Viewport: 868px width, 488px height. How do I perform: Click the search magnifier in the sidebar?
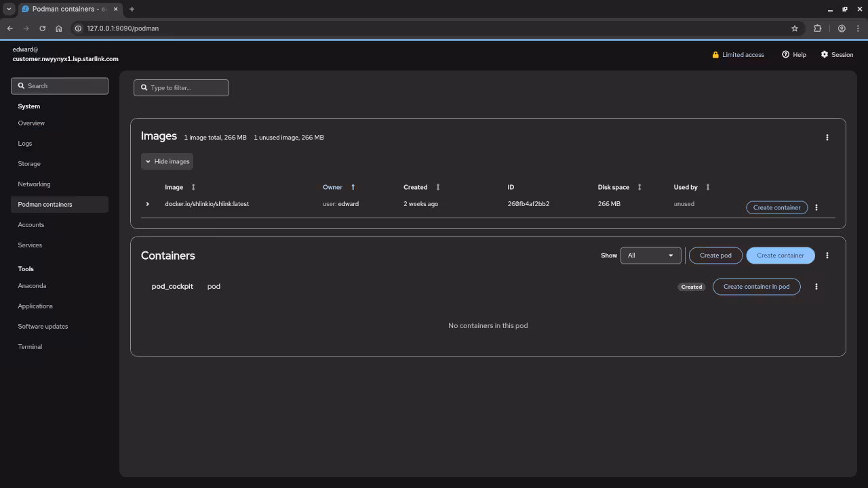click(x=22, y=85)
